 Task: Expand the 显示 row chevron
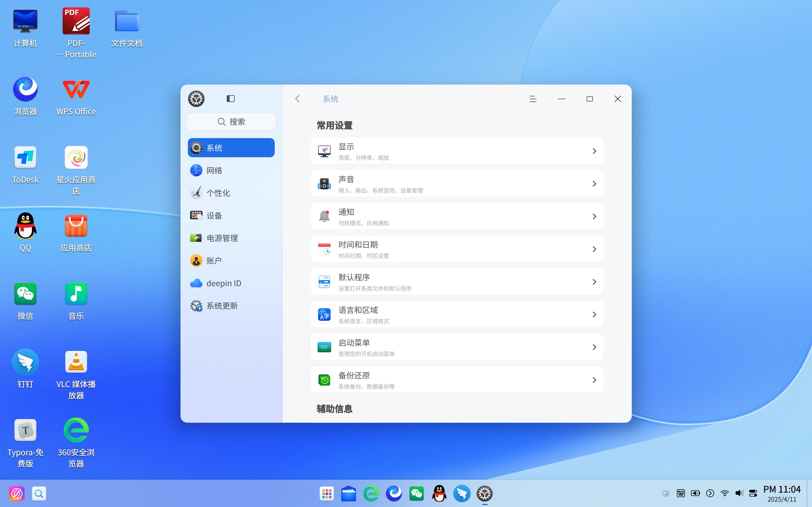click(x=594, y=151)
